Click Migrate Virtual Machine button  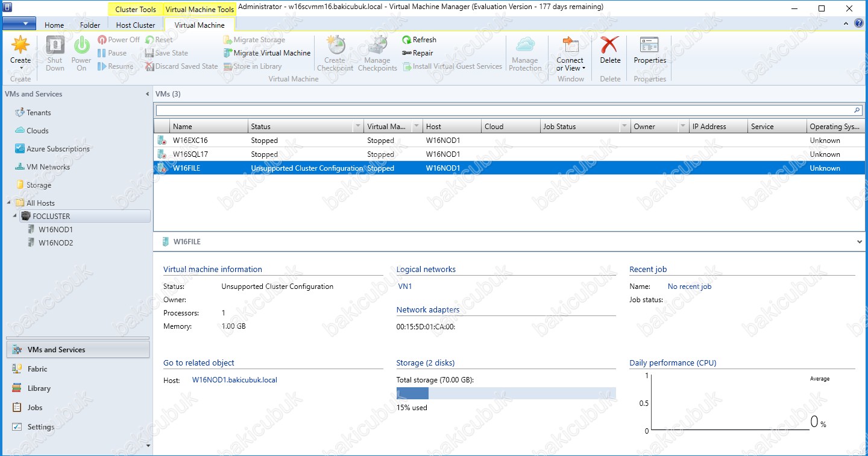[271, 53]
